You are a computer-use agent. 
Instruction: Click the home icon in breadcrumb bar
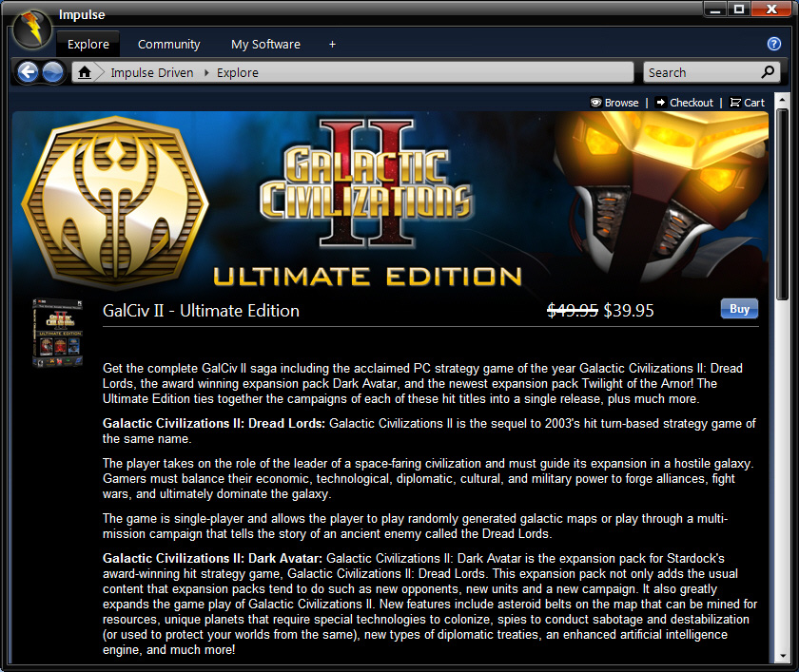pyautogui.click(x=85, y=73)
